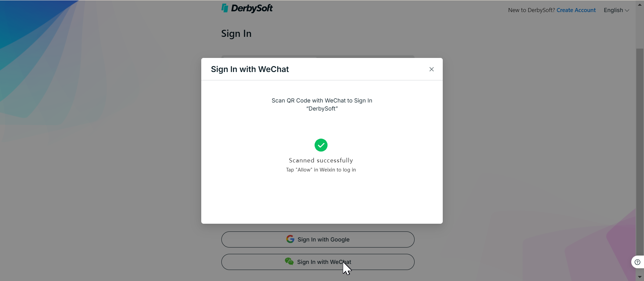Click the quoted "DerbySoft" app name in dialog
The width and height of the screenshot is (644, 281).
322,109
